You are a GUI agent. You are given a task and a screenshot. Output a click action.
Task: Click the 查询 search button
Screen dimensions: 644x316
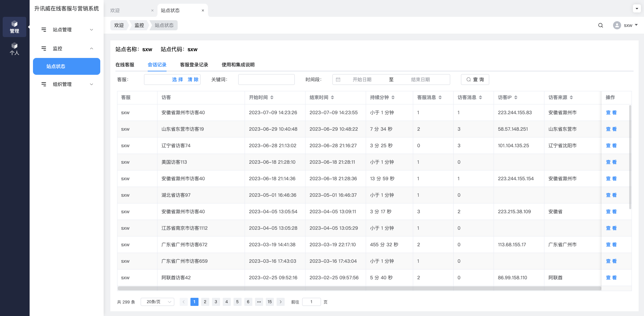[x=475, y=80]
